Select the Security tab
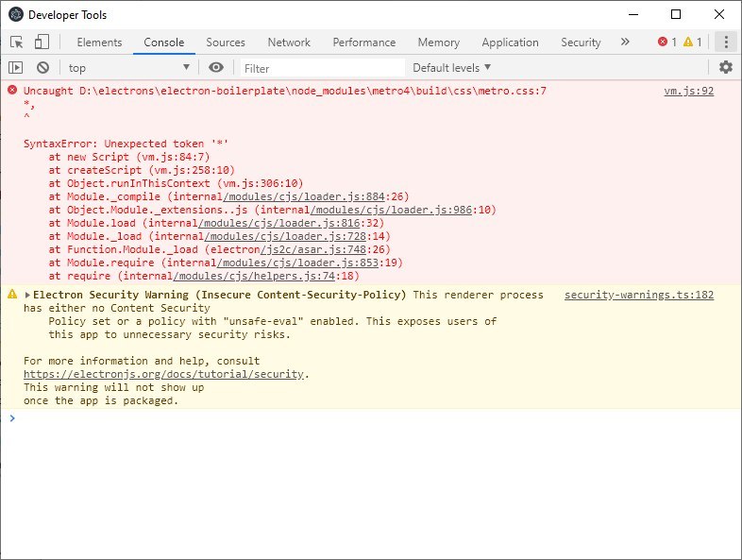The width and height of the screenshot is (742, 560). pos(581,42)
